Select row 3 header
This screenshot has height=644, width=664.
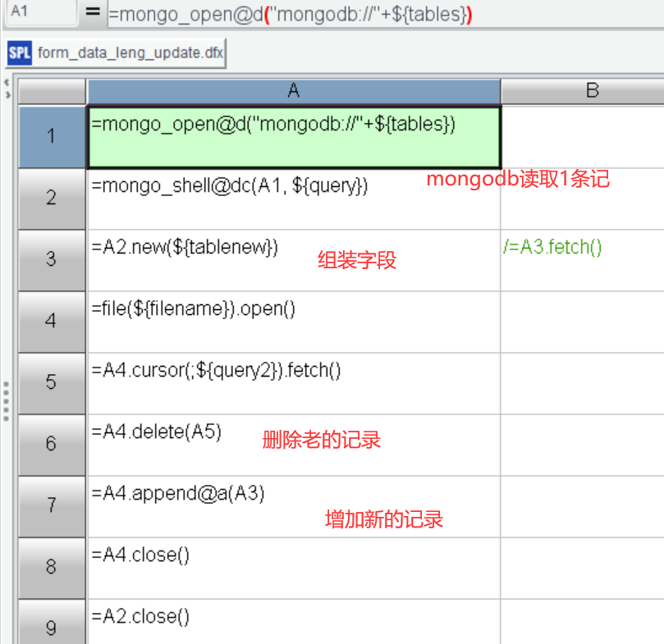(x=52, y=259)
